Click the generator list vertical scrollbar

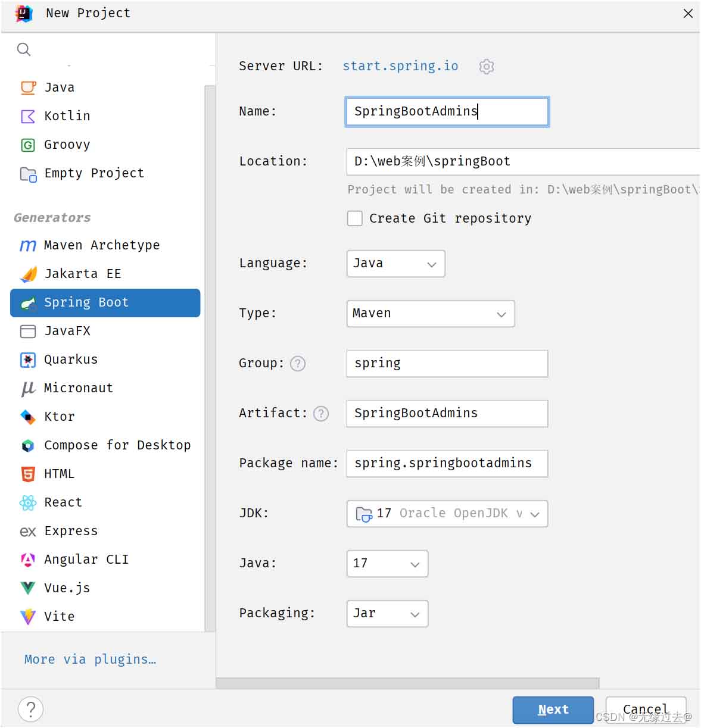210,358
